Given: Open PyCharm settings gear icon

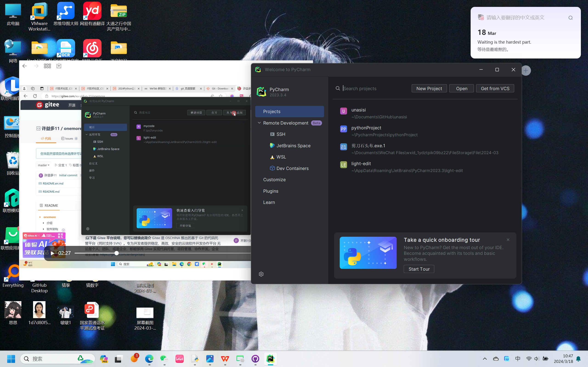Looking at the screenshot, I should pos(261,274).
